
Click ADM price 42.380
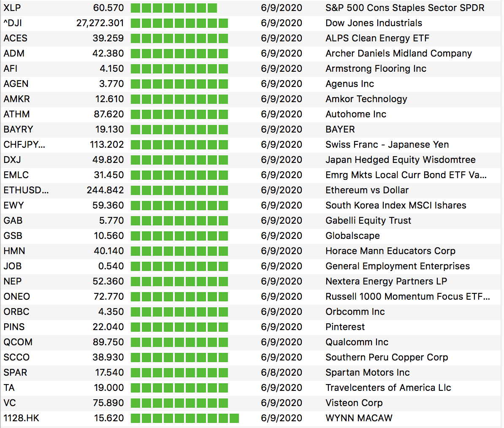point(108,53)
